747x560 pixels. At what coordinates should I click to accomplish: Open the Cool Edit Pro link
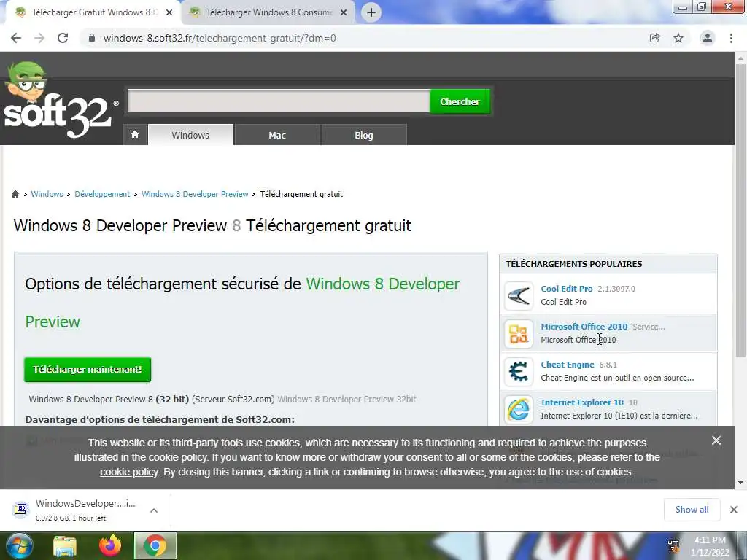(566, 289)
